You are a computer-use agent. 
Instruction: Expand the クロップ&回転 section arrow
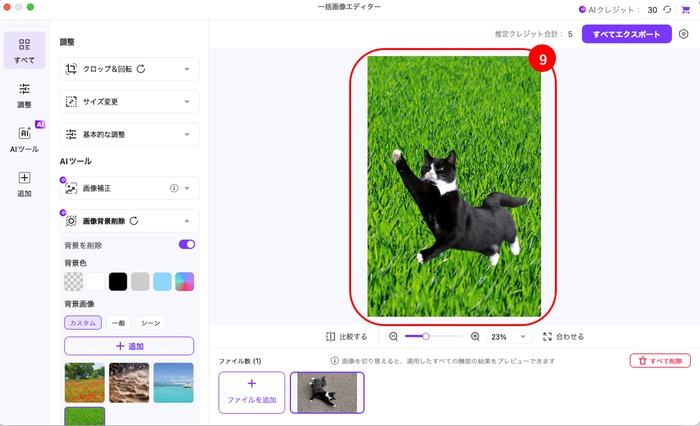point(187,69)
